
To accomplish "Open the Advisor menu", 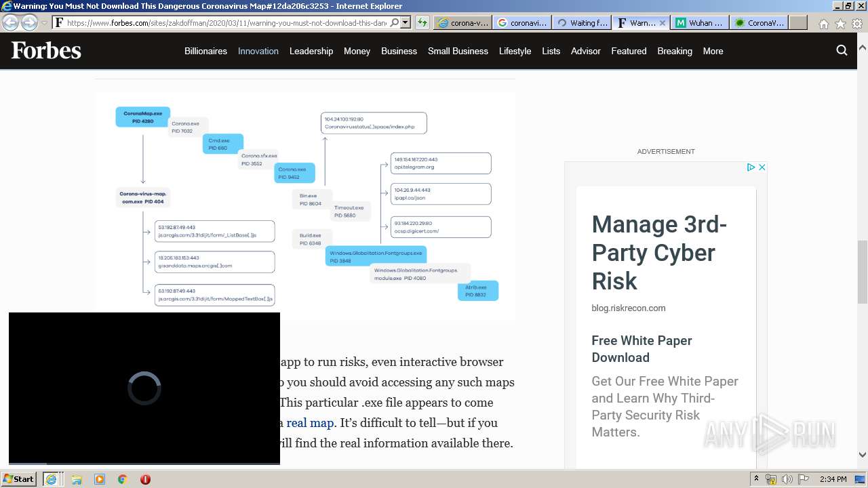I will tap(586, 51).
